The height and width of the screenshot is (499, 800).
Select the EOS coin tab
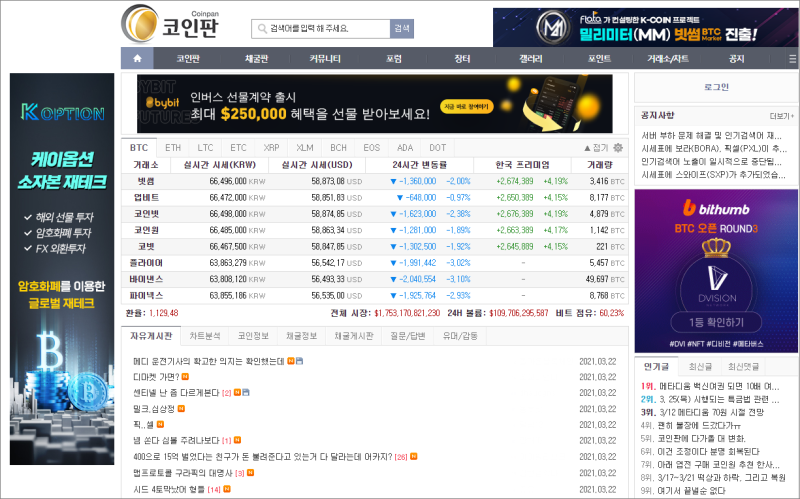tap(371, 148)
